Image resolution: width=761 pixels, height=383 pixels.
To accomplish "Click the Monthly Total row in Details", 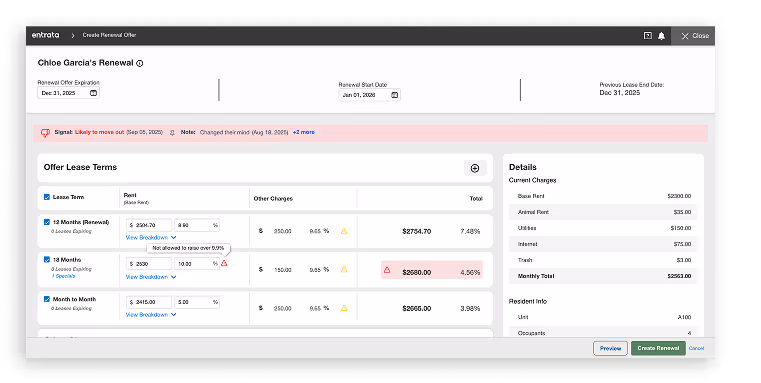I will coord(603,276).
